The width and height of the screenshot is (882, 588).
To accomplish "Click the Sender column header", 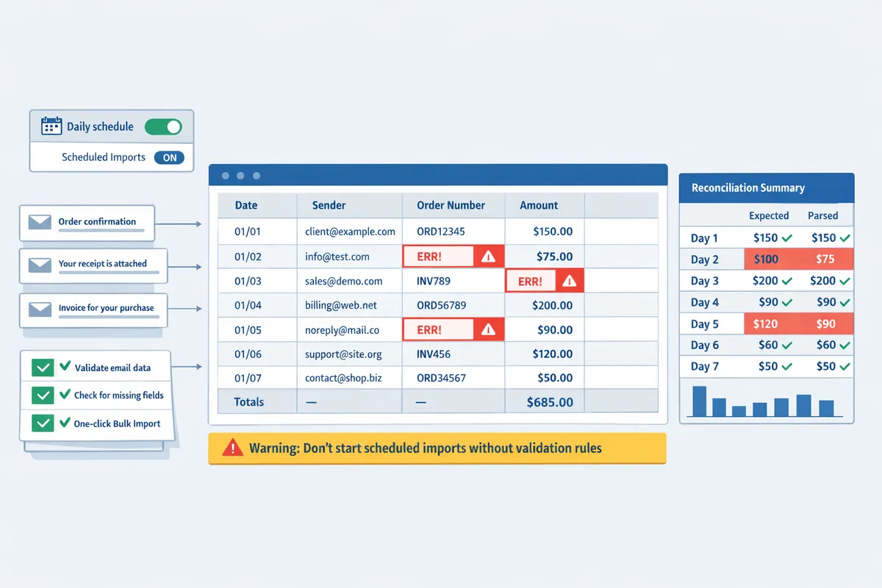I will [329, 206].
